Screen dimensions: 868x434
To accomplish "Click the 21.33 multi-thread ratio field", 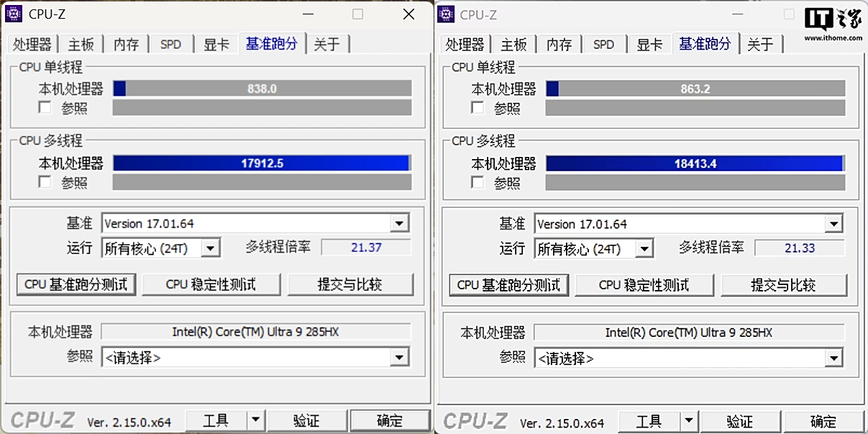I will click(799, 248).
